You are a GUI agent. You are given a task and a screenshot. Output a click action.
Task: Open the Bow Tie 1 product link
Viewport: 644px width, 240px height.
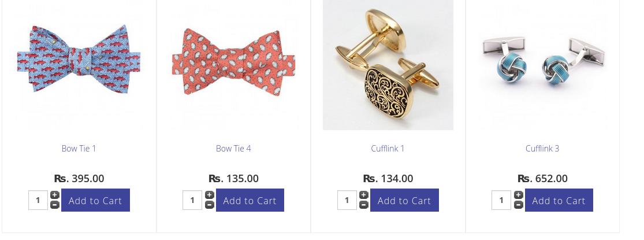pos(79,149)
